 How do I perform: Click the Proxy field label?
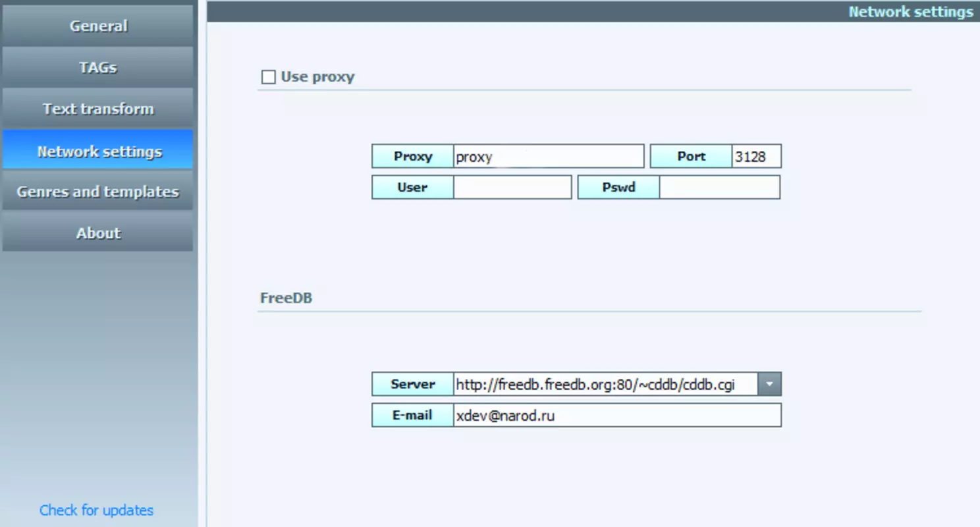click(x=413, y=157)
